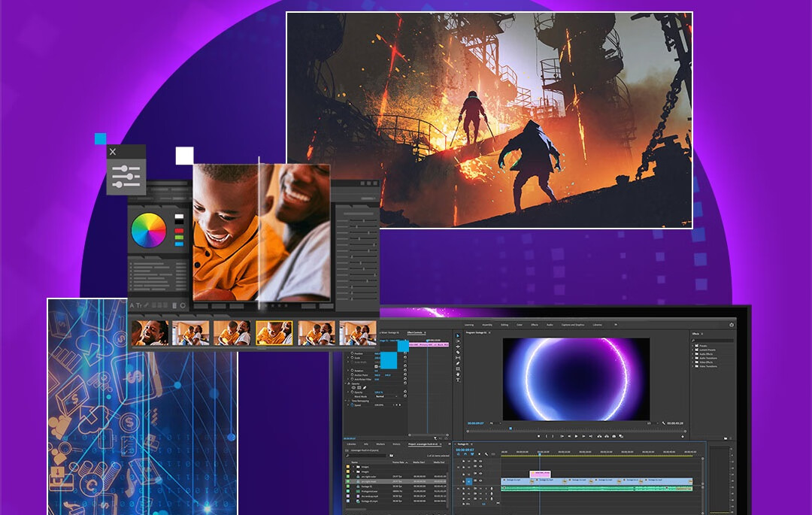Open the playback resolution 1/2 dropdown
The image size is (812, 515).
coord(653,423)
